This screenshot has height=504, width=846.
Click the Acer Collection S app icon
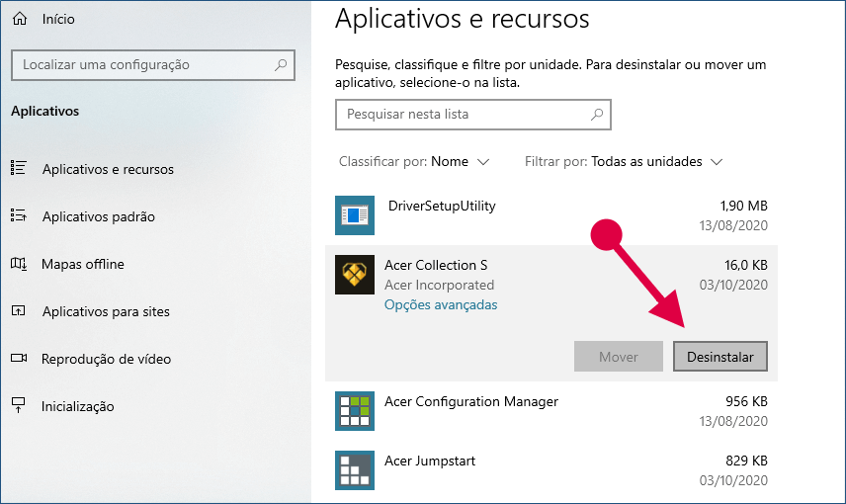point(355,275)
